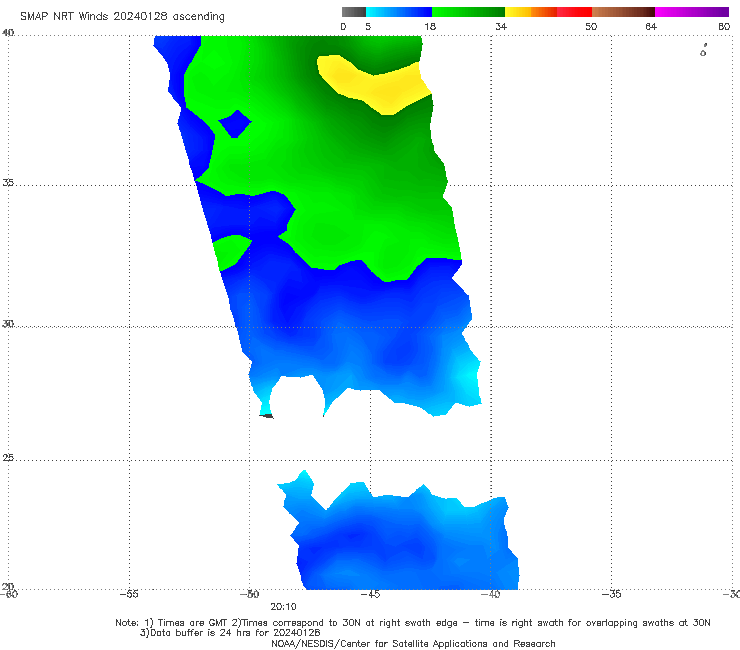Click the swath time label '20:10'
Screen dimensions: 740x650
283,607
